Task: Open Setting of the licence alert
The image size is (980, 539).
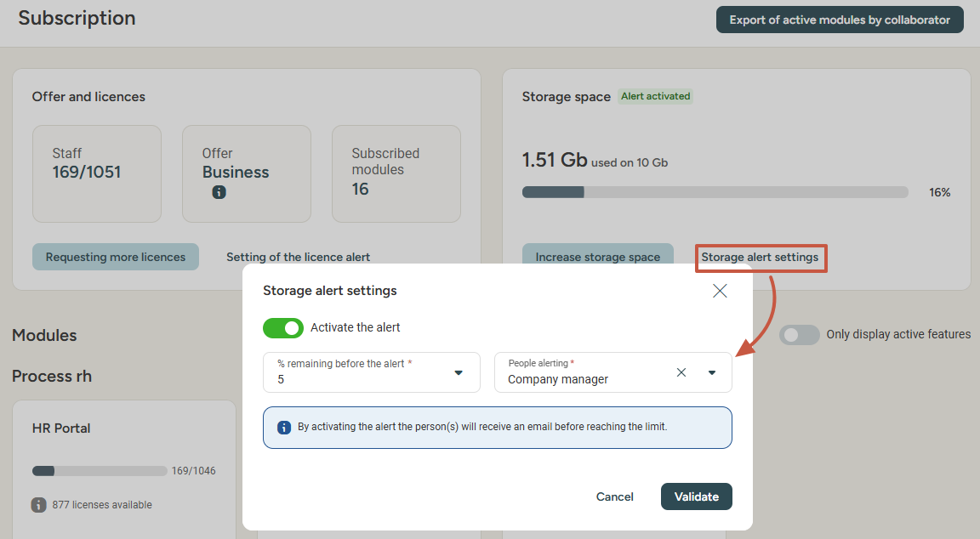Action: coord(298,257)
